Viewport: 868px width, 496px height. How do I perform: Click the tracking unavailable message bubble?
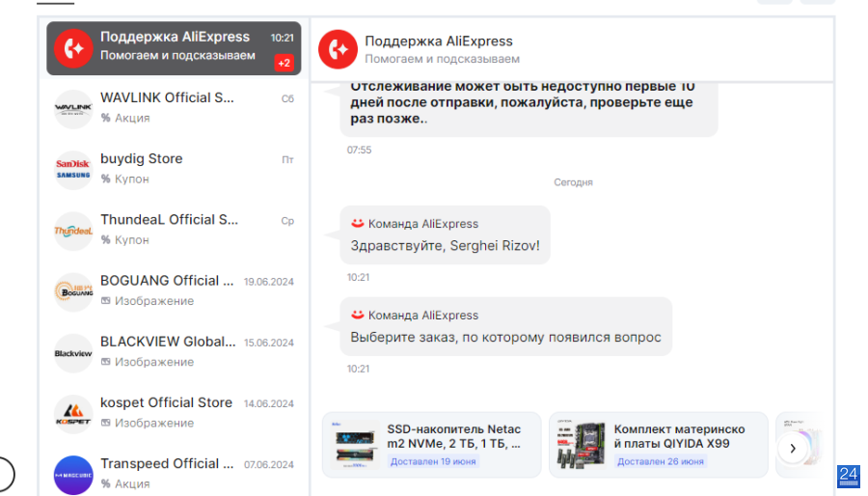[529, 108]
